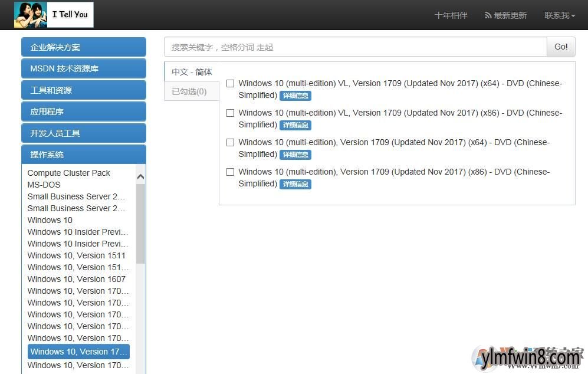Show 详细信息 for Windows 10 VL x86

click(x=295, y=125)
